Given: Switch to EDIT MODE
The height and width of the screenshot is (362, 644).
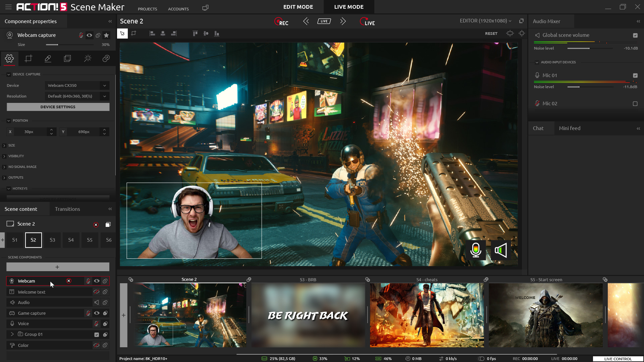Looking at the screenshot, I should coord(298,7).
